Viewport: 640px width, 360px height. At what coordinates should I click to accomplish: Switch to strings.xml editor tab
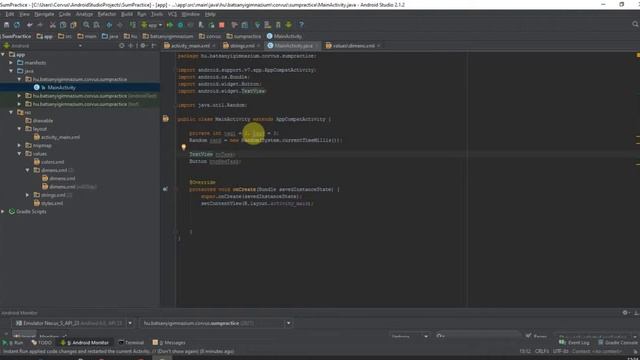(x=242, y=46)
